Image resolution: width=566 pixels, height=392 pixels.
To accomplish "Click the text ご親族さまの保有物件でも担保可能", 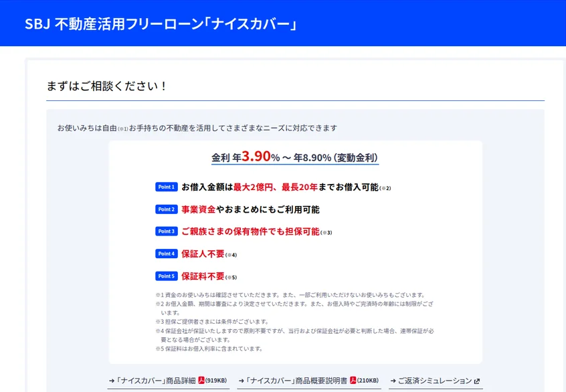I will (x=250, y=231).
